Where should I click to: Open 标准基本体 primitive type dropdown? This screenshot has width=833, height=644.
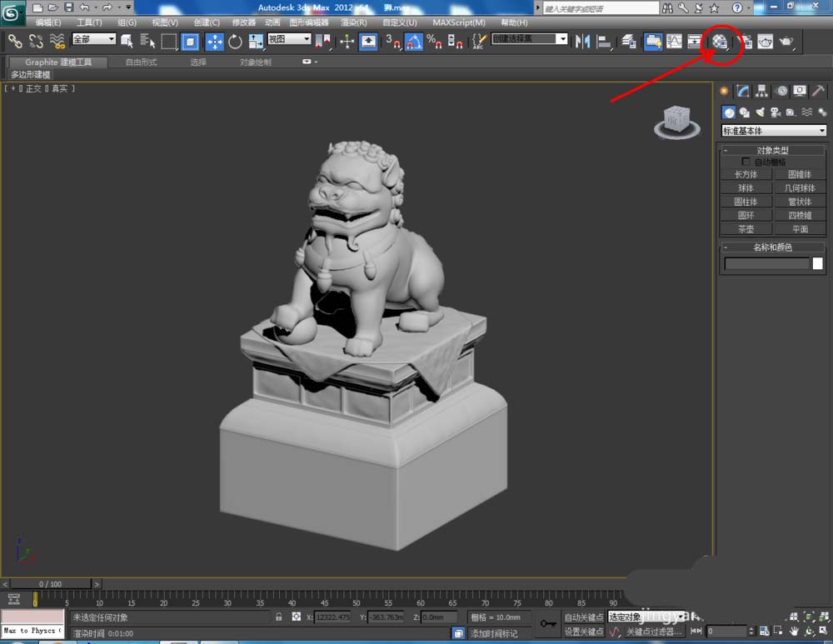(x=774, y=131)
